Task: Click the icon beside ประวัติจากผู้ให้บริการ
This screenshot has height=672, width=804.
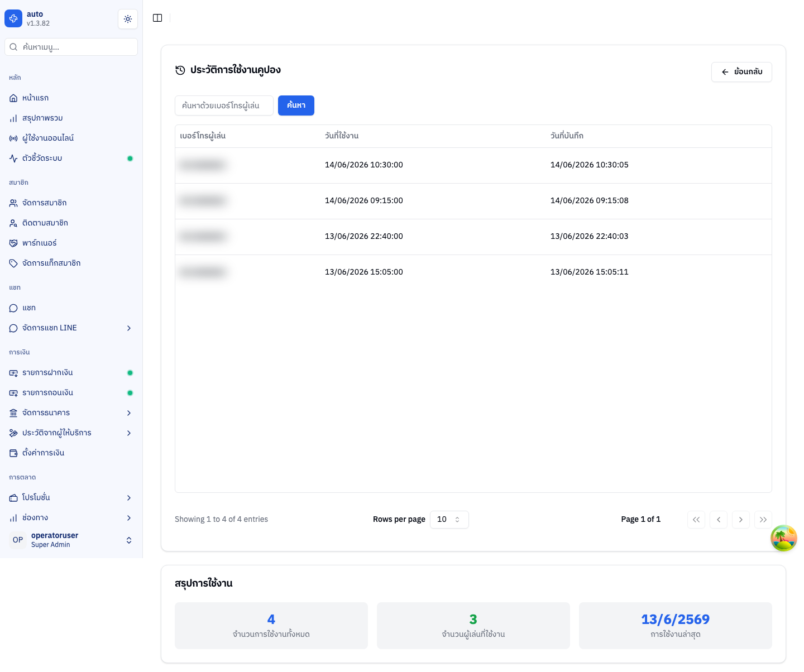Action: (x=13, y=433)
